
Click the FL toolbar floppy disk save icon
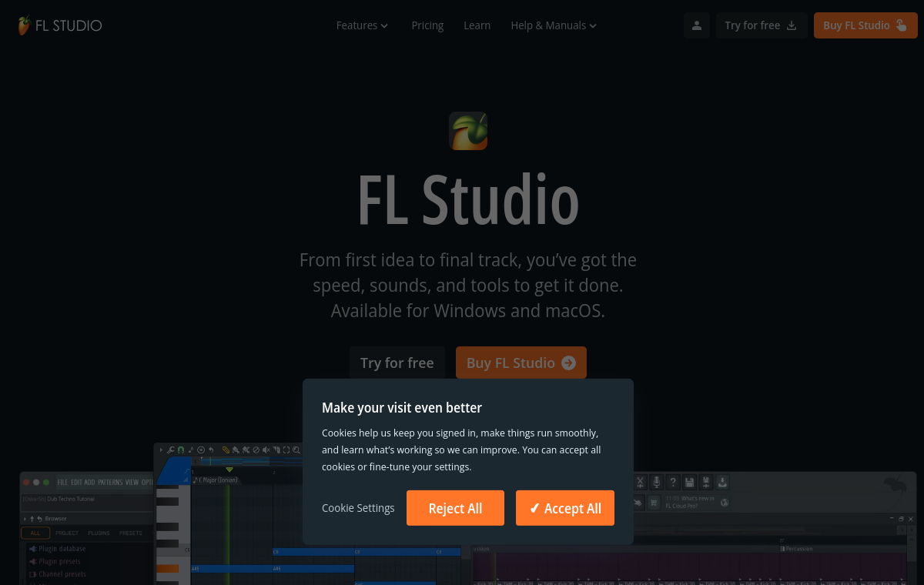[x=689, y=482]
